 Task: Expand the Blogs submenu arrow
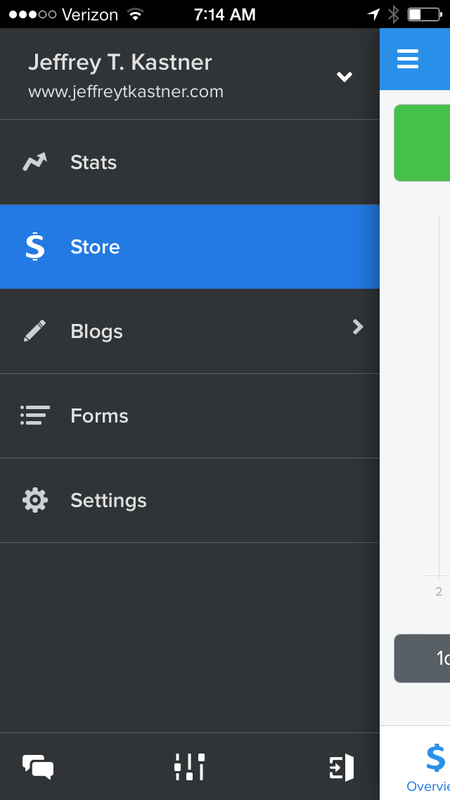[x=358, y=327]
